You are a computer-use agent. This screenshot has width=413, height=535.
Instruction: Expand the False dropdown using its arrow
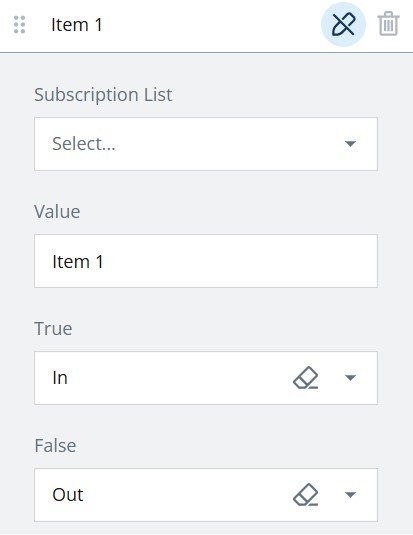click(350, 494)
